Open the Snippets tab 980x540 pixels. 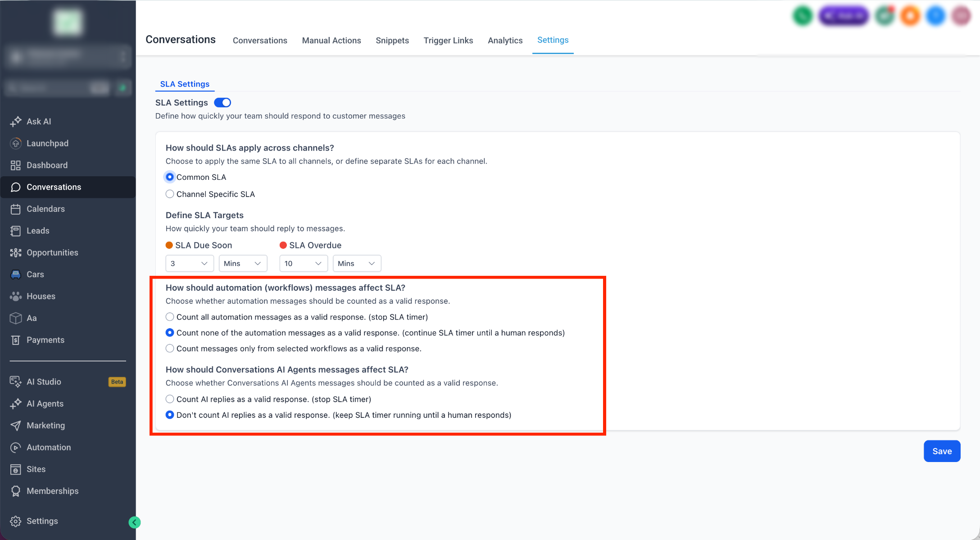click(392, 41)
